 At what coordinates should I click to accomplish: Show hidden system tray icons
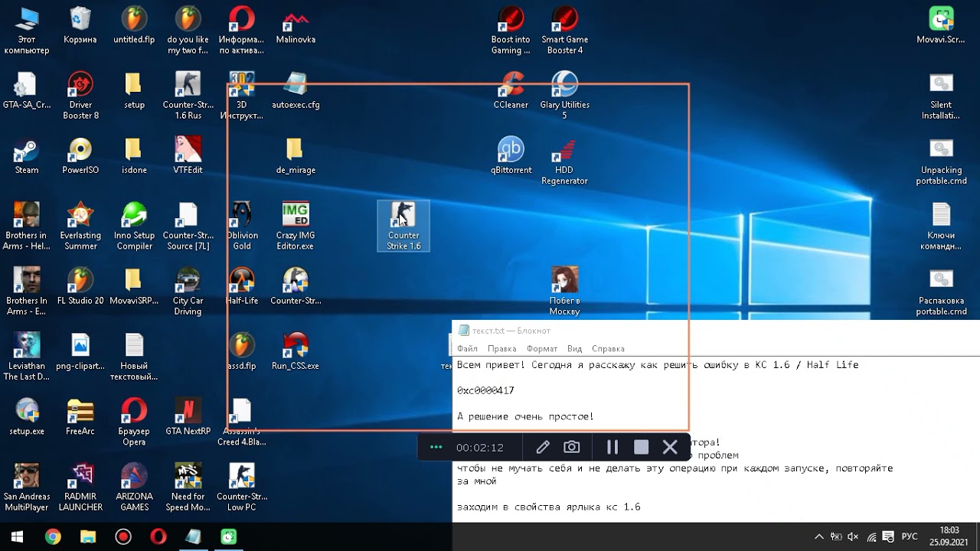[x=818, y=536]
